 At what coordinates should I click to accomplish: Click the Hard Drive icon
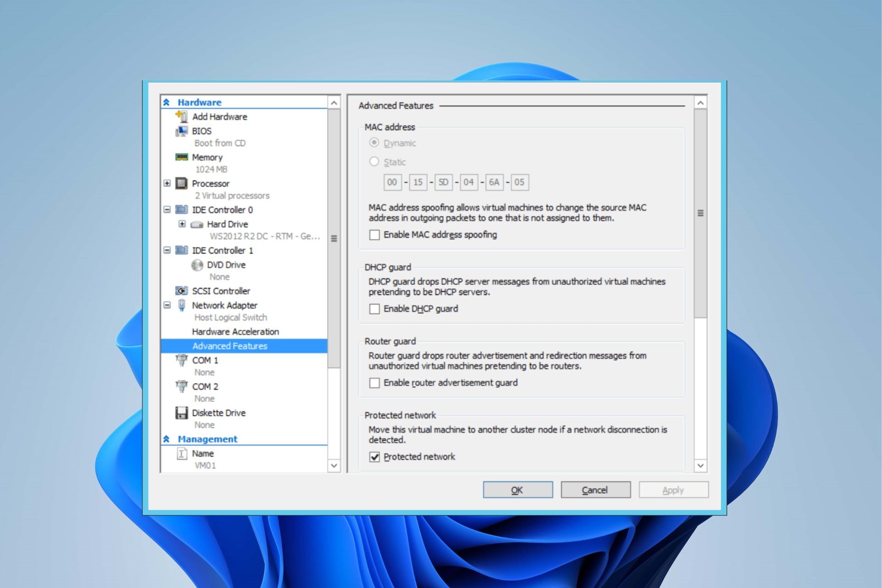[x=197, y=224]
